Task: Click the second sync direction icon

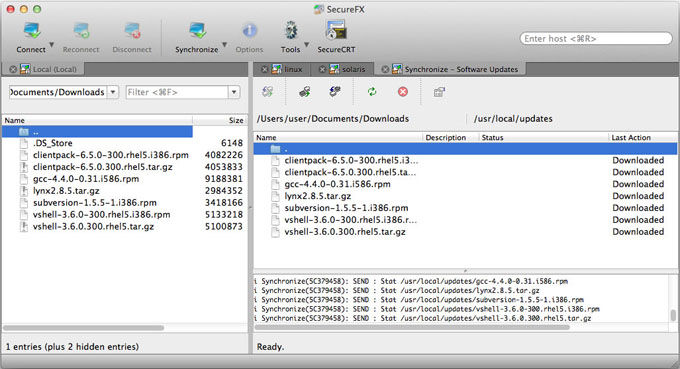Action: (x=305, y=91)
